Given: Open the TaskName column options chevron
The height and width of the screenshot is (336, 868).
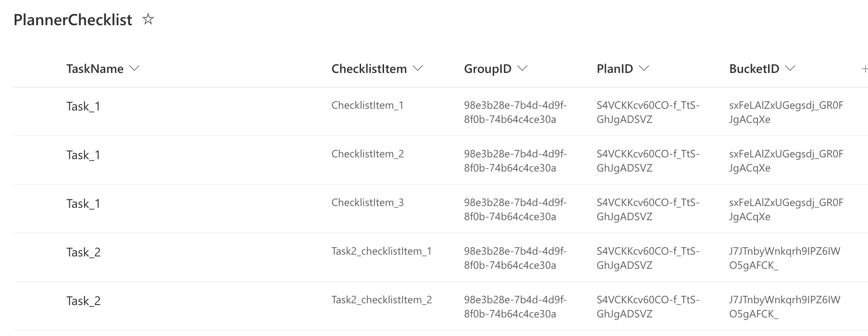Looking at the screenshot, I should [x=135, y=68].
